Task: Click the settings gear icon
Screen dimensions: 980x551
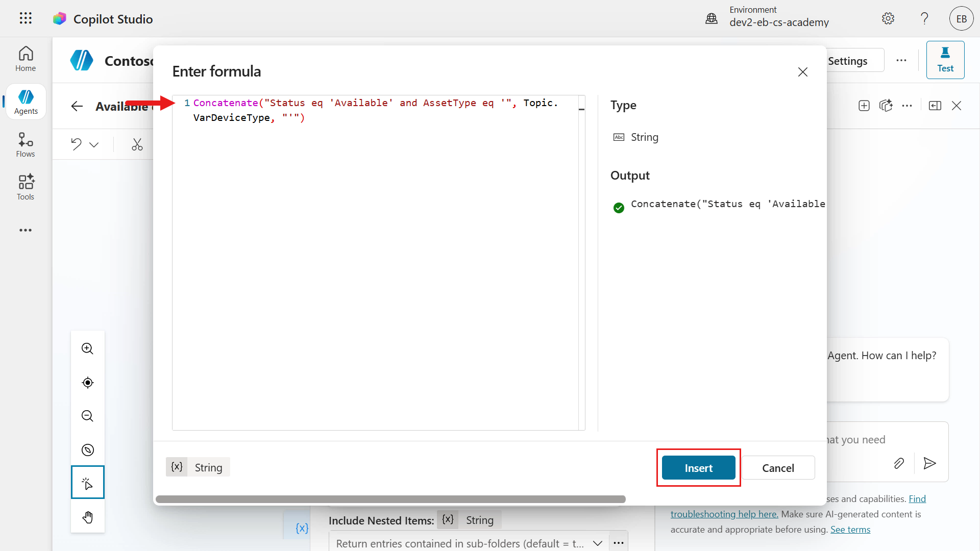Action: tap(888, 18)
